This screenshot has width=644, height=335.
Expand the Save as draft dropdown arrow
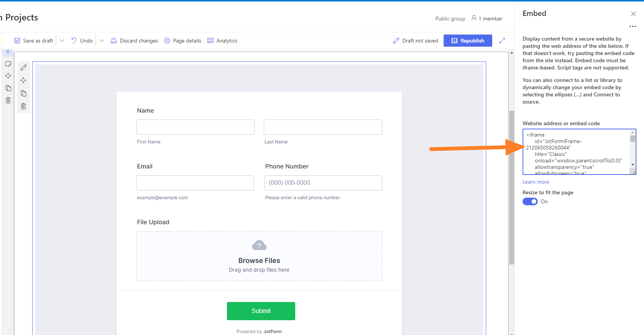[x=62, y=41]
